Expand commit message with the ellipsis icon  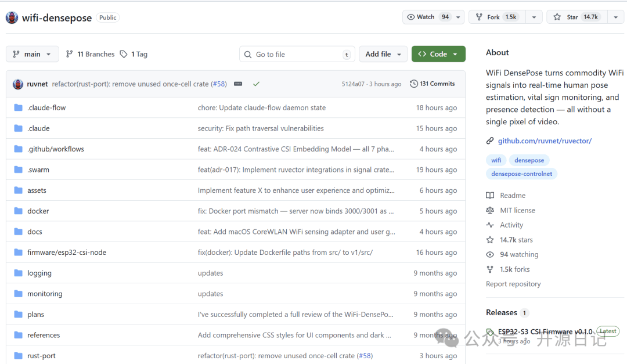coord(238,84)
